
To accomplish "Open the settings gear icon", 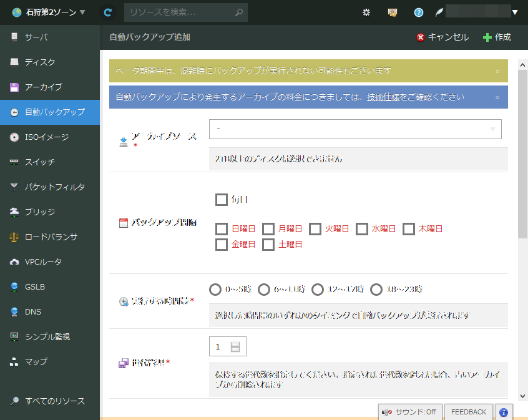I will (366, 12).
